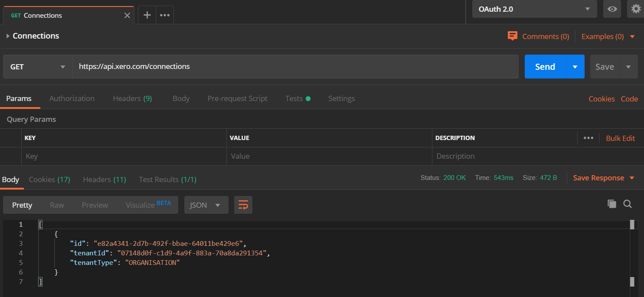
Task: Click the Comments speech bubble icon
Action: pyautogui.click(x=512, y=36)
